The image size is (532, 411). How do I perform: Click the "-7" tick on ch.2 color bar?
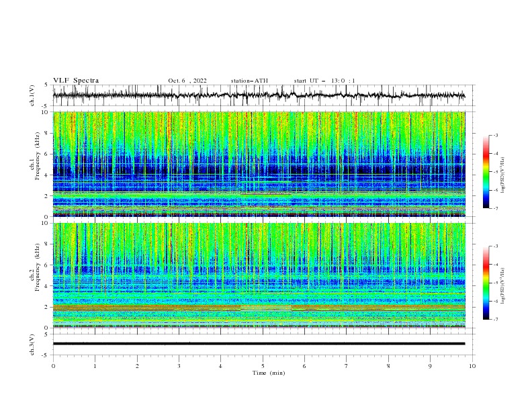click(495, 320)
